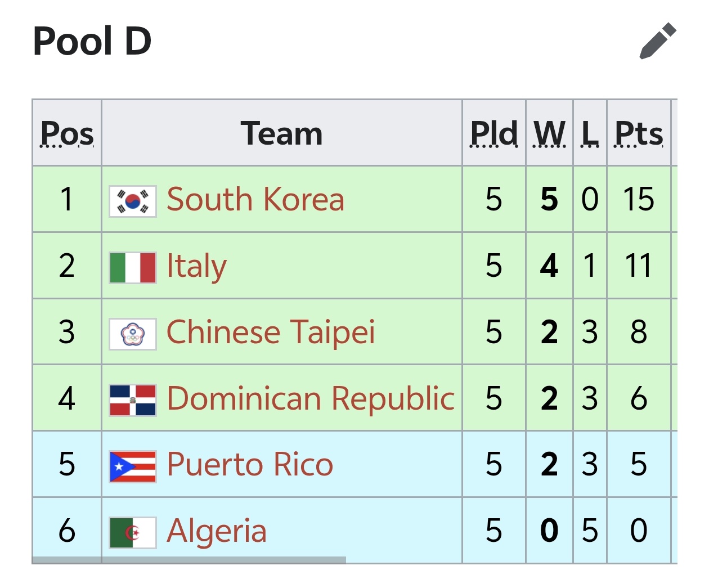The height and width of the screenshot is (588, 709).
Task: Click the W column header abbreviation
Action: coord(549,134)
